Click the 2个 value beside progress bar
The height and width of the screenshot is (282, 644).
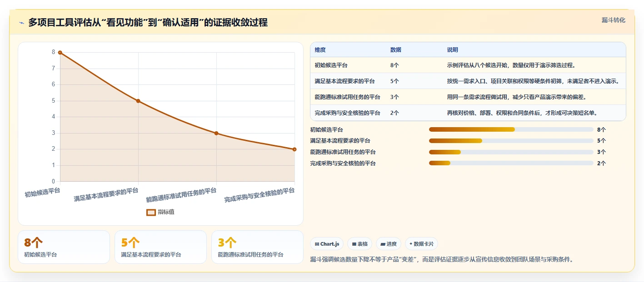click(x=601, y=163)
